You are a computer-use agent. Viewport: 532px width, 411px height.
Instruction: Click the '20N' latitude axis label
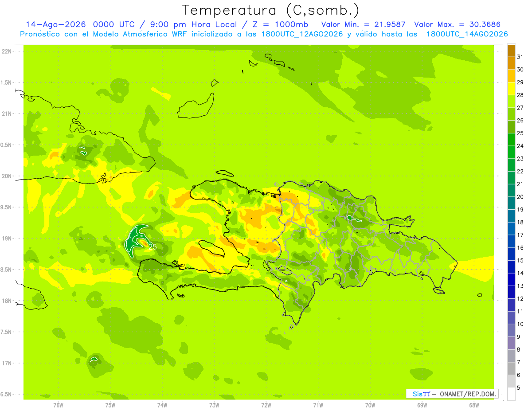pyautogui.click(x=7, y=176)
